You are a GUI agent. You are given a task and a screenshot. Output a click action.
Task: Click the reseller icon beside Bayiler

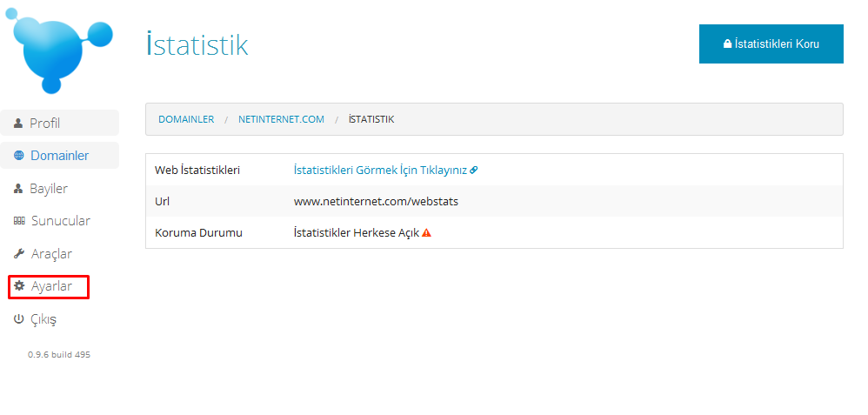tap(18, 189)
